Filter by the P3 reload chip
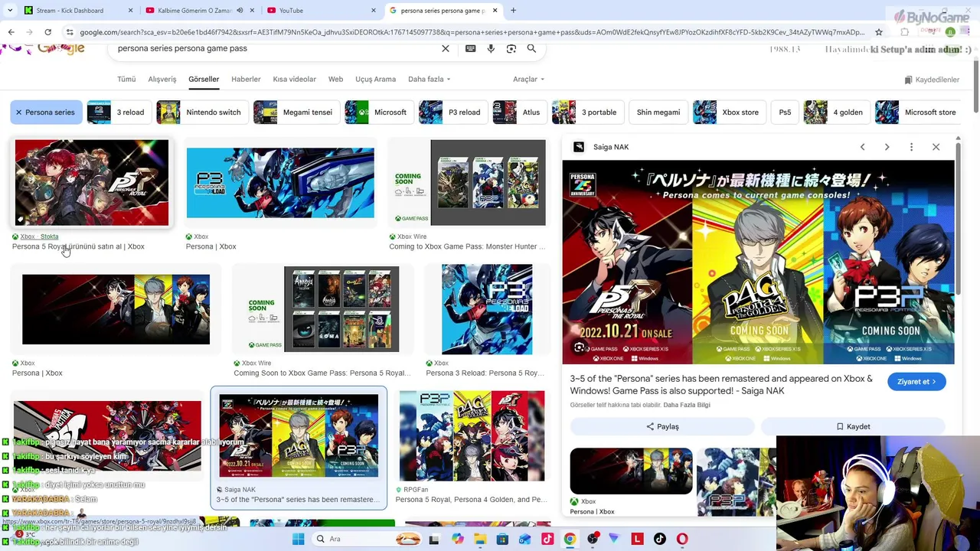This screenshot has height=551, width=980. click(x=453, y=112)
